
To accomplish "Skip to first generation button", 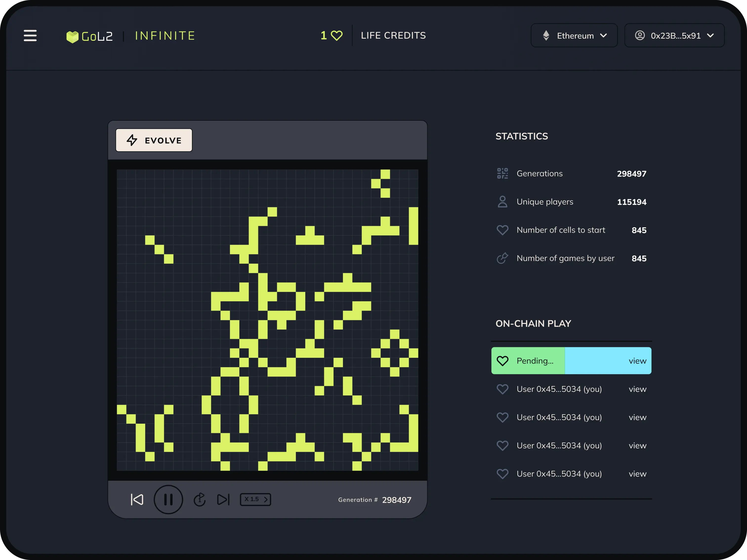I will (x=137, y=500).
